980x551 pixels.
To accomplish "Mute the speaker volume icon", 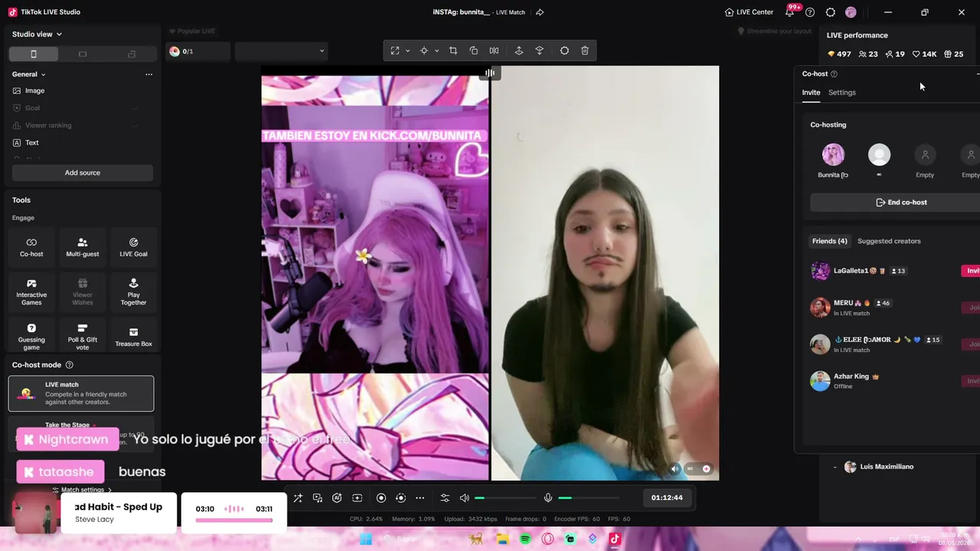I will [464, 498].
